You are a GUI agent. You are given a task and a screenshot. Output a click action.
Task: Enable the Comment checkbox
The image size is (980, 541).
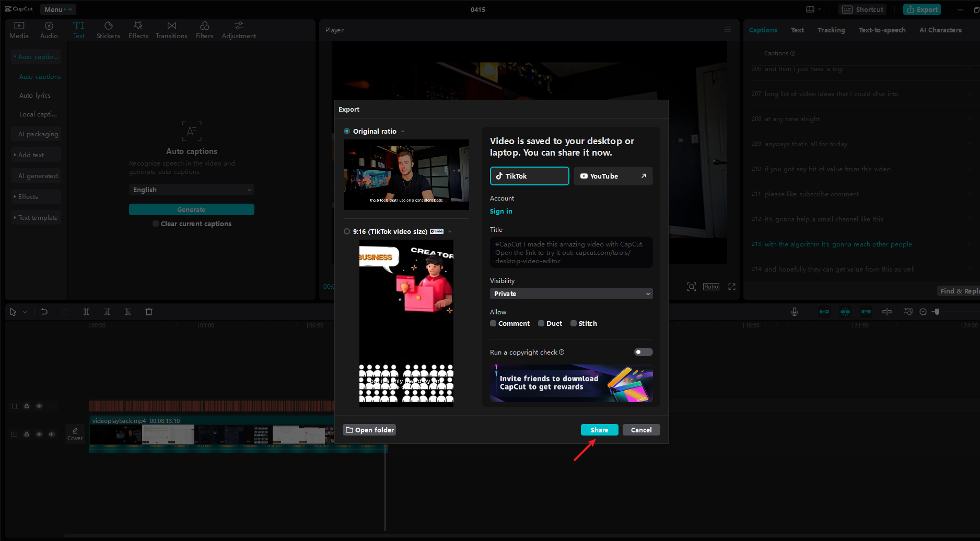(x=493, y=323)
